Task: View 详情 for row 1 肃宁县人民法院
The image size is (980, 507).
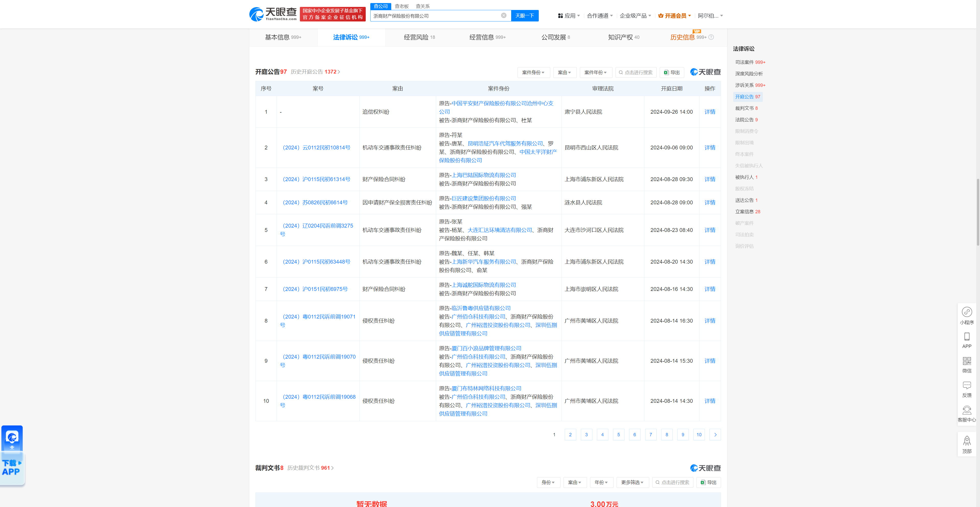Action: tap(709, 112)
